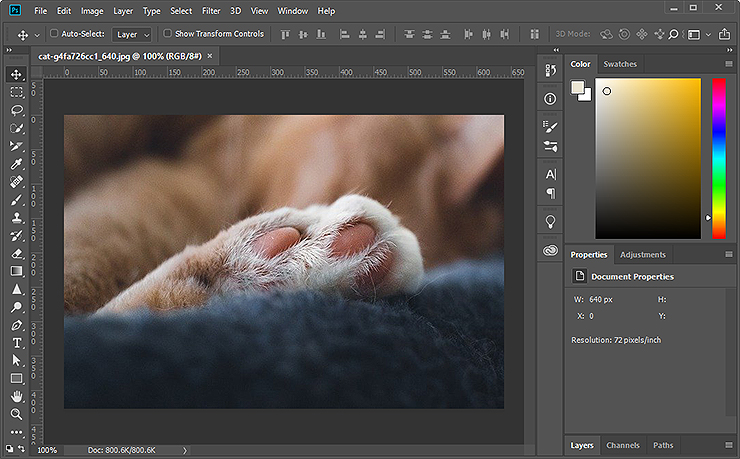The image size is (740, 459).
Task: Open the Learn lightbulb panel icon
Action: pyautogui.click(x=550, y=222)
